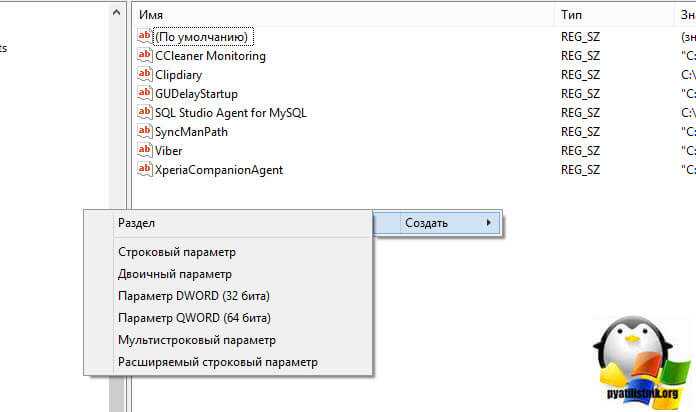Viewport: 696px width, 412px height.
Task: Click the SQL Studio Agent for MySQL icon
Action: point(145,113)
